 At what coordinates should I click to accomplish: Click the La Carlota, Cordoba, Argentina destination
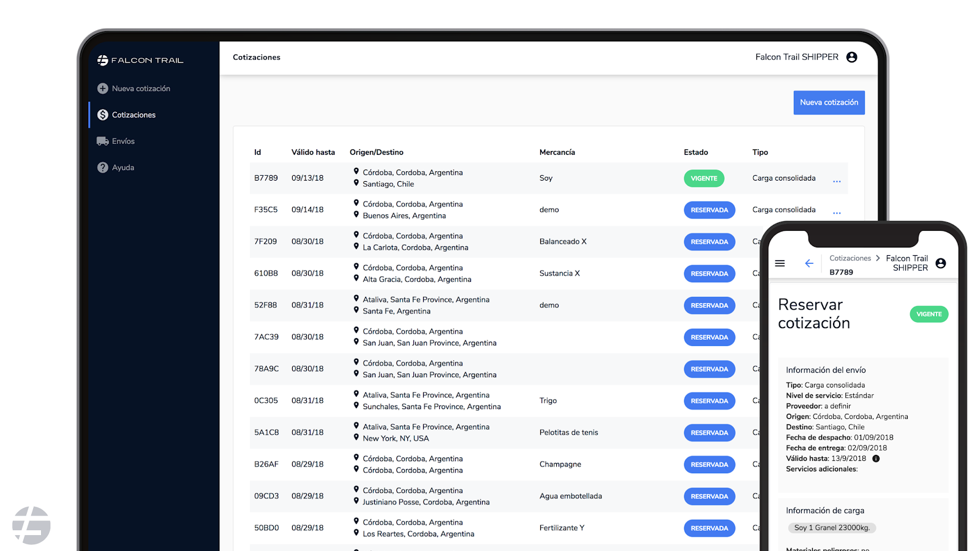point(415,248)
